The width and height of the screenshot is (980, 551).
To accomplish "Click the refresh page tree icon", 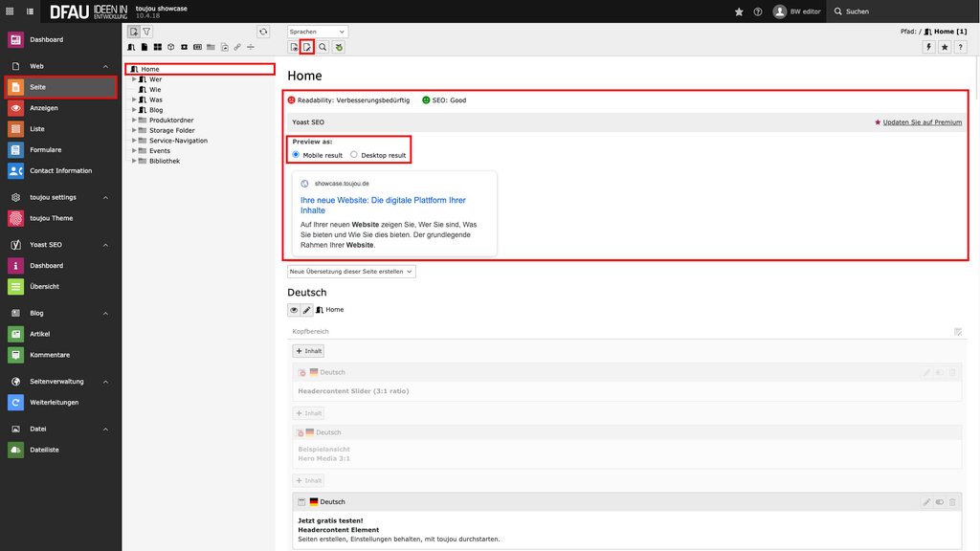I will (263, 32).
